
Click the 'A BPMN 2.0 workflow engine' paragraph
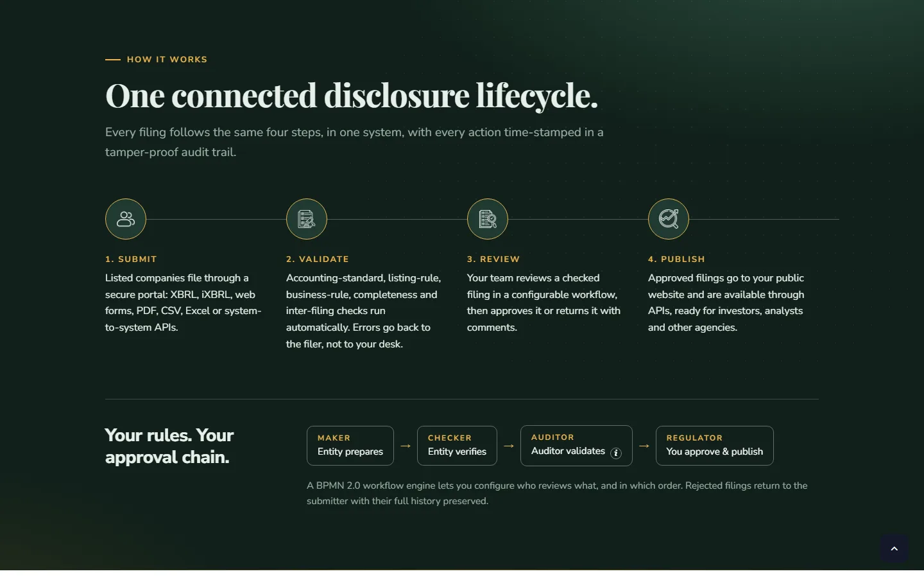(557, 493)
